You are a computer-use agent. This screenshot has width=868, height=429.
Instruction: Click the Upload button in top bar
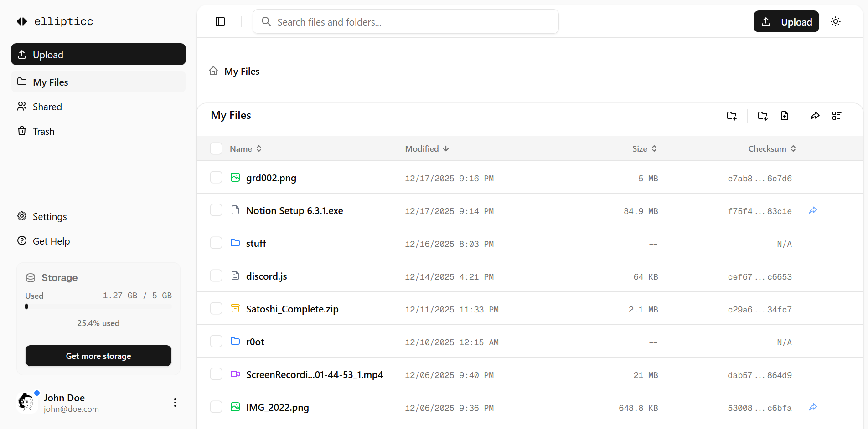(x=786, y=21)
